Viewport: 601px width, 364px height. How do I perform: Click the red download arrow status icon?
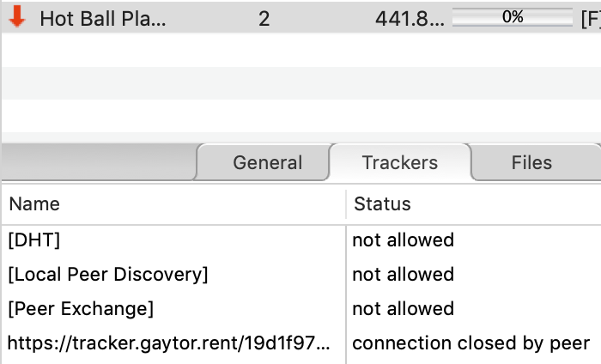pyautogui.click(x=17, y=17)
